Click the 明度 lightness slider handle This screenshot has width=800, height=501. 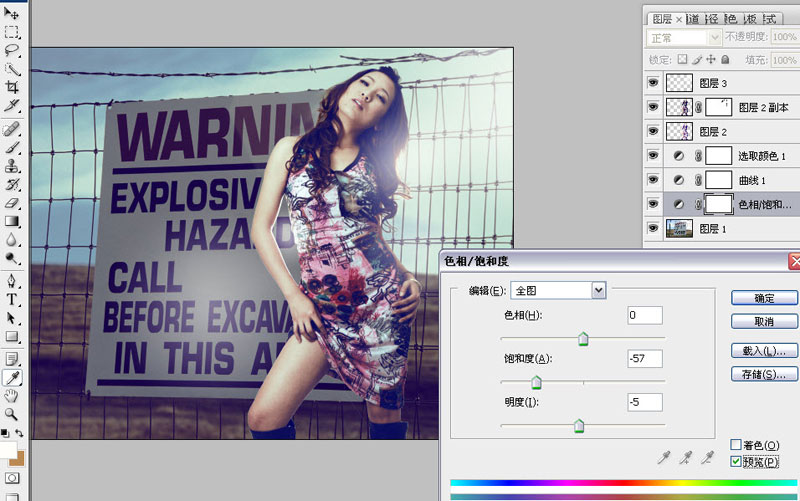pos(579,425)
